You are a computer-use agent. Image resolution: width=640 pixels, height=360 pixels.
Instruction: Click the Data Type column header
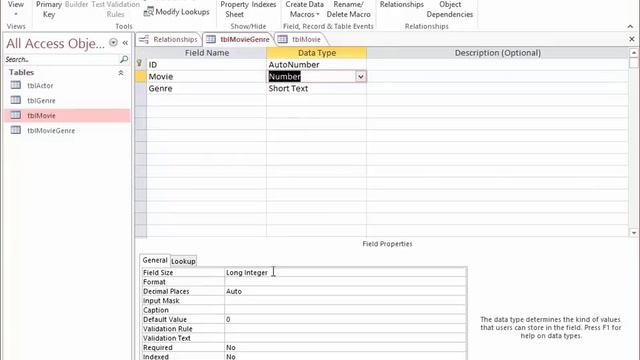click(316, 53)
